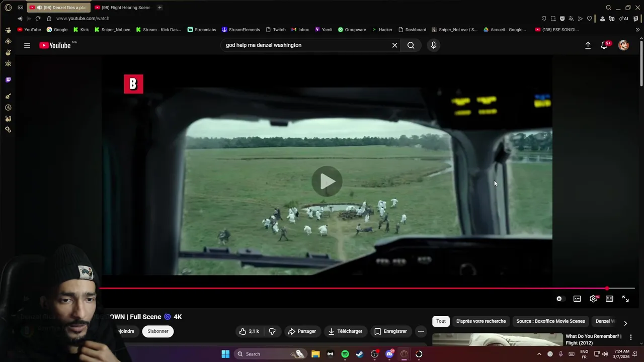Open the Google bookmark
644x362 pixels.
coord(57,30)
